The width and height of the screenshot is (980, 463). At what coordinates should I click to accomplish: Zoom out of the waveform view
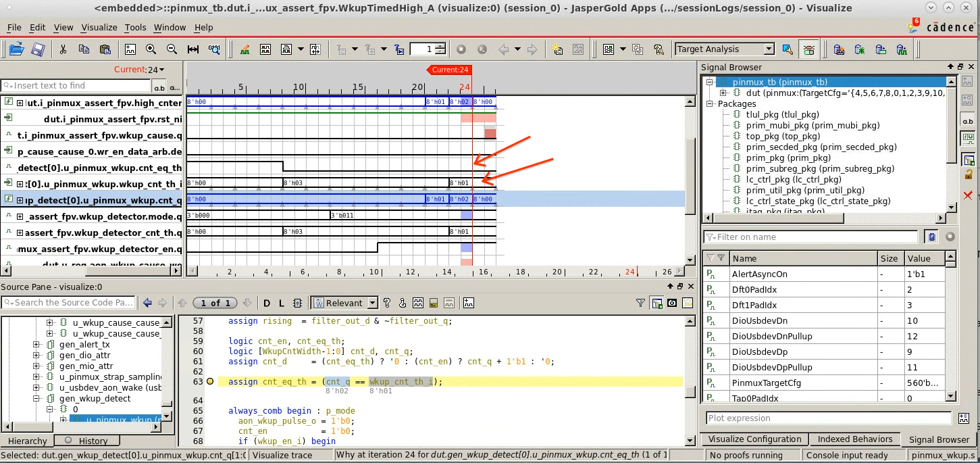172,49
